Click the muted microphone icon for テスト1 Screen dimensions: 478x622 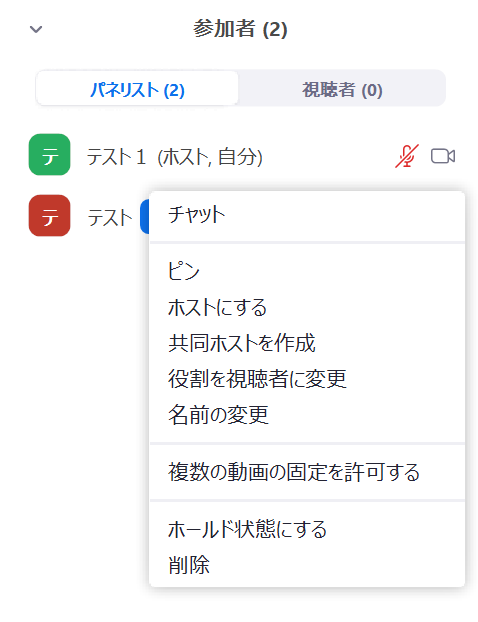coord(407,156)
